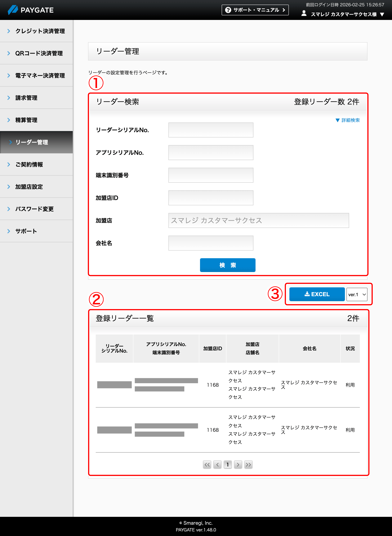392x536 pixels.
Task: Click page 1 in the pagination bar
Action: click(228, 464)
